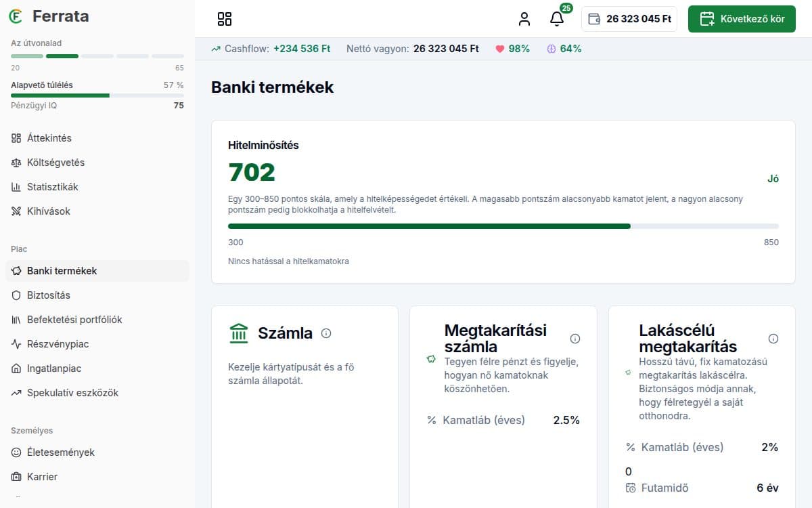Screen dimensions: 812x508
Task: Click the Pénzügyi IQ value 75
Action: coord(179,106)
